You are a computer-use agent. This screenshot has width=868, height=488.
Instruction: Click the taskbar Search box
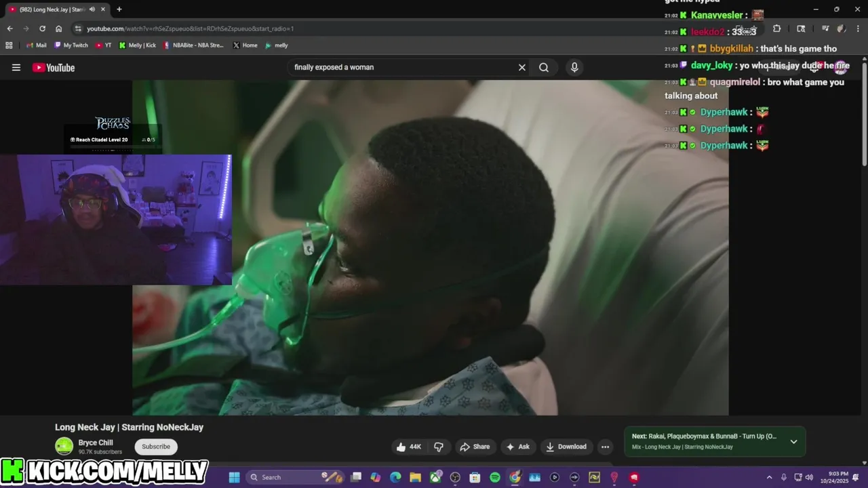pos(296,477)
